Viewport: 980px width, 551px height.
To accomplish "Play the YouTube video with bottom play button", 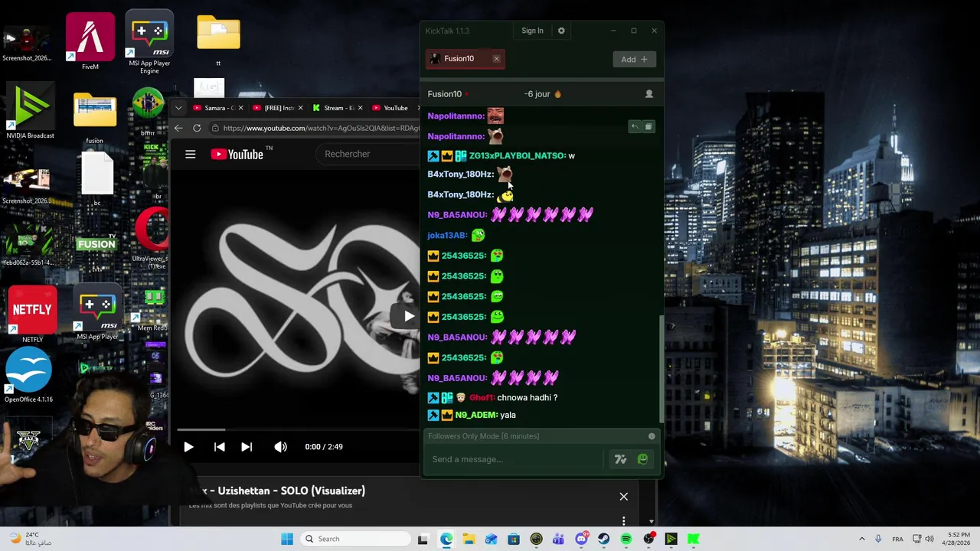I will [x=188, y=447].
